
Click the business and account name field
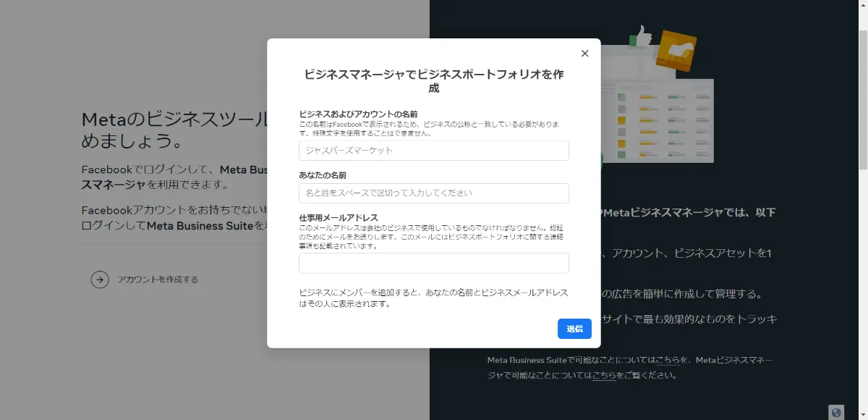pyautogui.click(x=434, y=151)
